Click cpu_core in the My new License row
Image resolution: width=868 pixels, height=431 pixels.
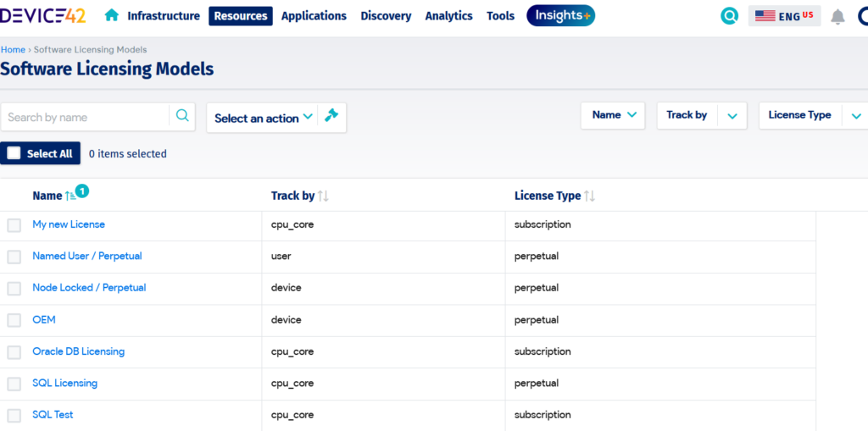click(292, 224)
